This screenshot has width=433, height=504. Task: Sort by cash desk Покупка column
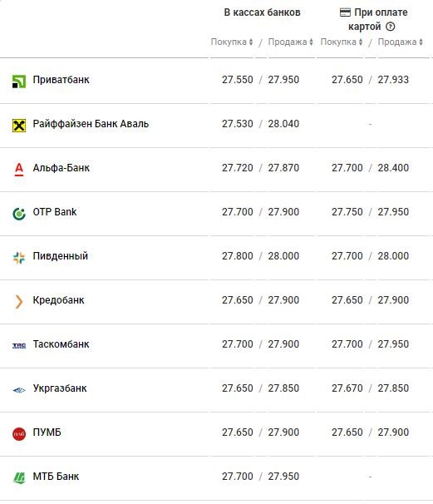tap(232, 42)
